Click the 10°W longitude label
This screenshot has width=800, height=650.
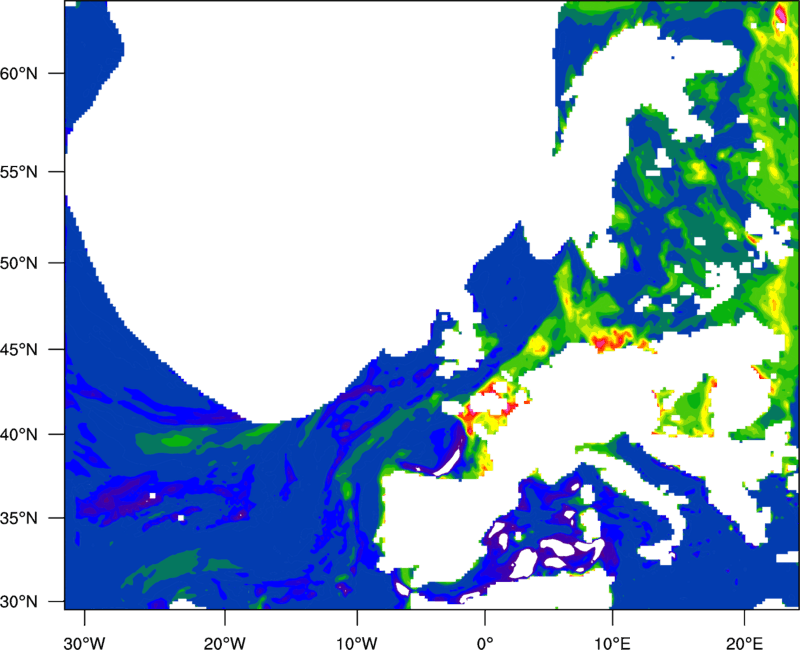pyautogui.click(x=357, y=643)
